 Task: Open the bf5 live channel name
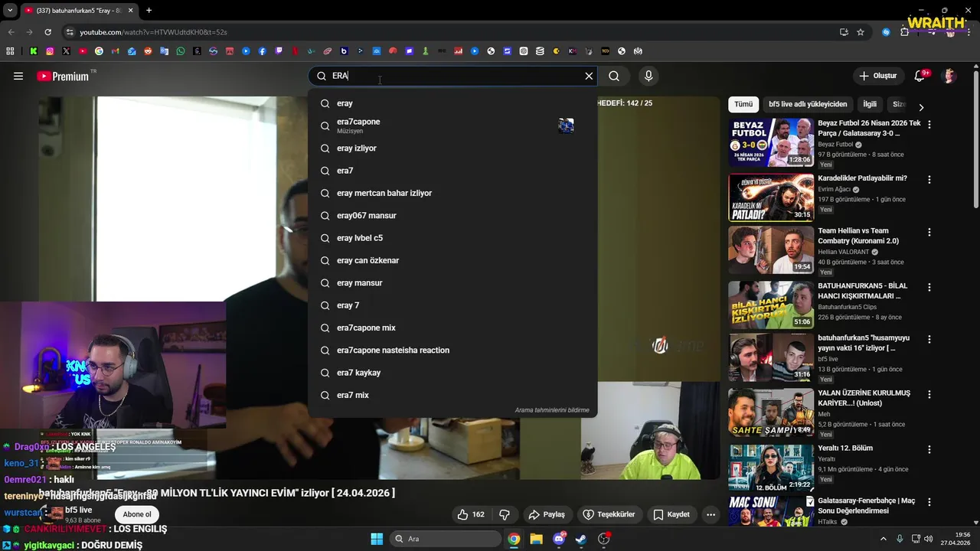79,510
